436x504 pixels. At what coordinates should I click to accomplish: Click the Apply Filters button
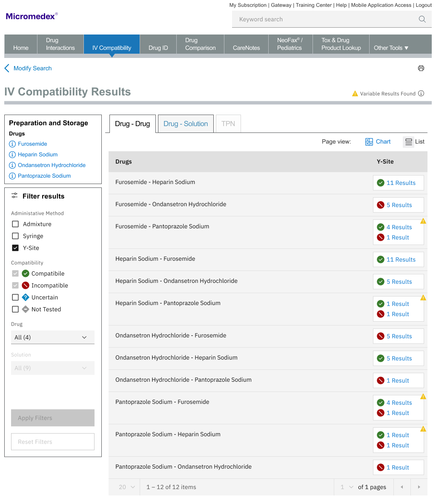[53, 418]
